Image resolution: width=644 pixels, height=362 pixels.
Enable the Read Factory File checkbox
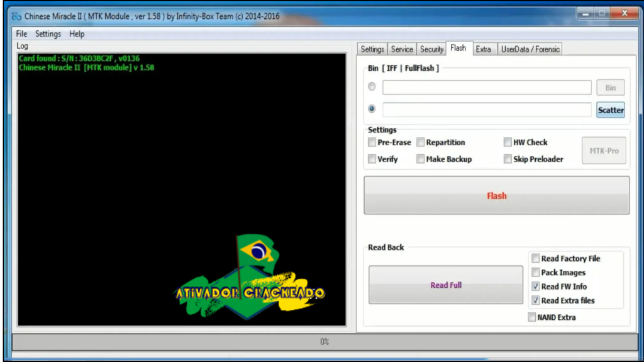coord(536,258)
